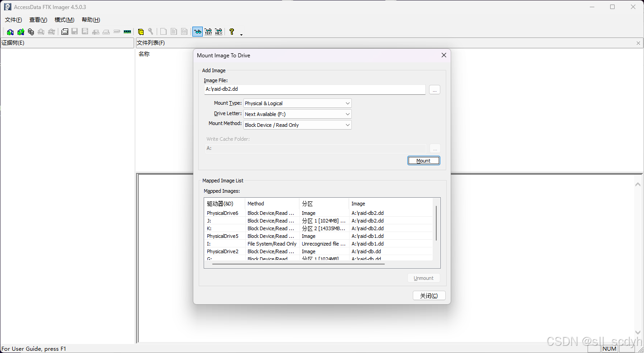Click the mapped images horizontal scrollbar
Image resolution: width=644 pixels, height=353 pixels.
tap(299, 264)
